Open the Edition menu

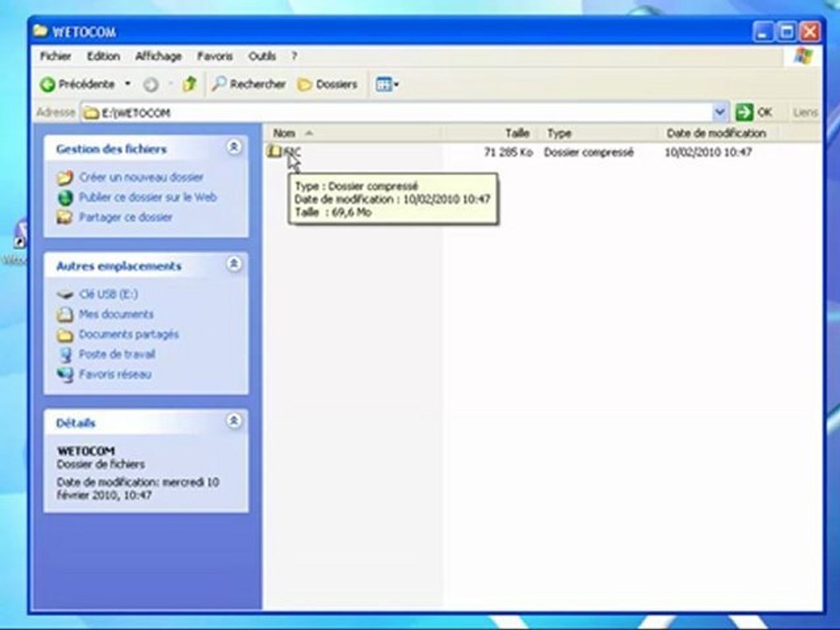tap(103, 56)
